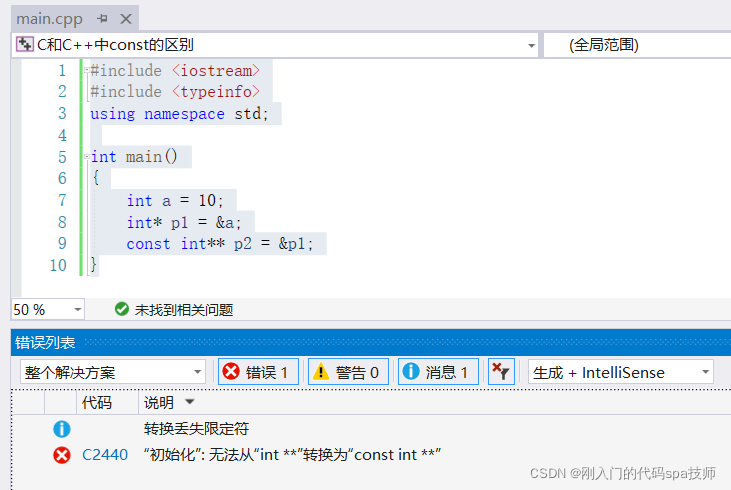Click line number 7 in the gutter
Viewport: 731px width, 490px height.
point(62,200)
